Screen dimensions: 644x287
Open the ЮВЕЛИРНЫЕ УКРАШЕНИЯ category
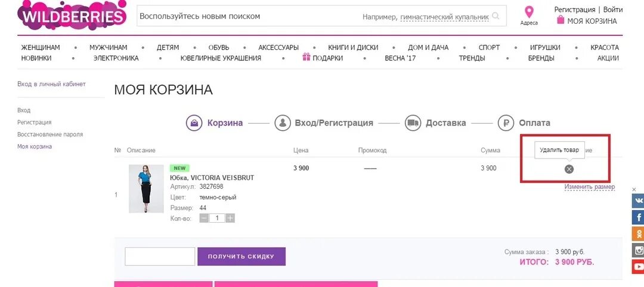point(221,58)
